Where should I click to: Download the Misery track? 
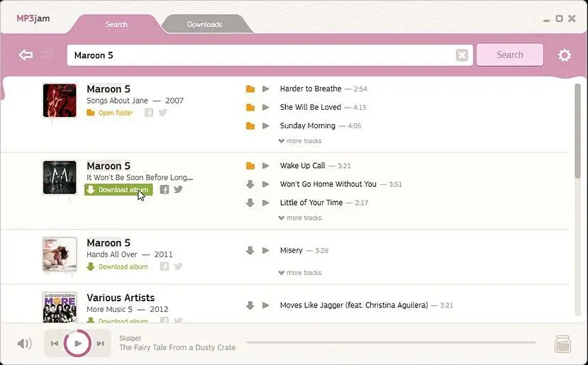(250, 250)
